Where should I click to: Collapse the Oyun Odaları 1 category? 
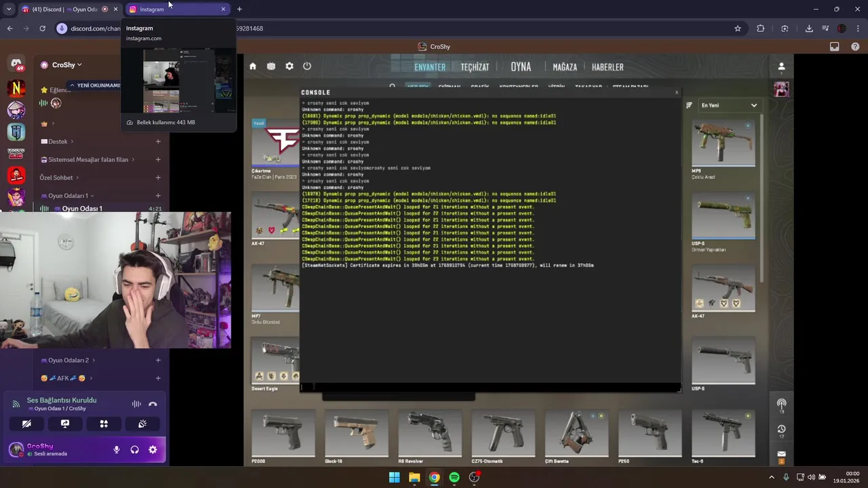pos(67,196)
